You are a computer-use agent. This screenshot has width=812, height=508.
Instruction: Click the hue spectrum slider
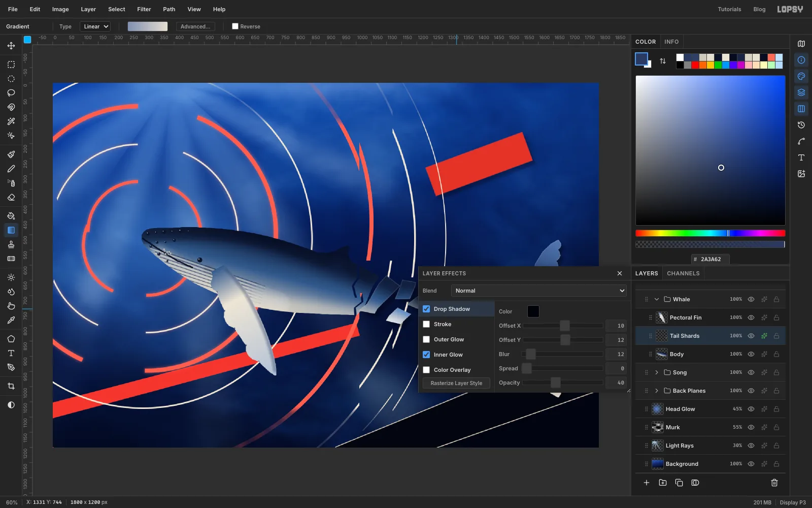(710, 233)
